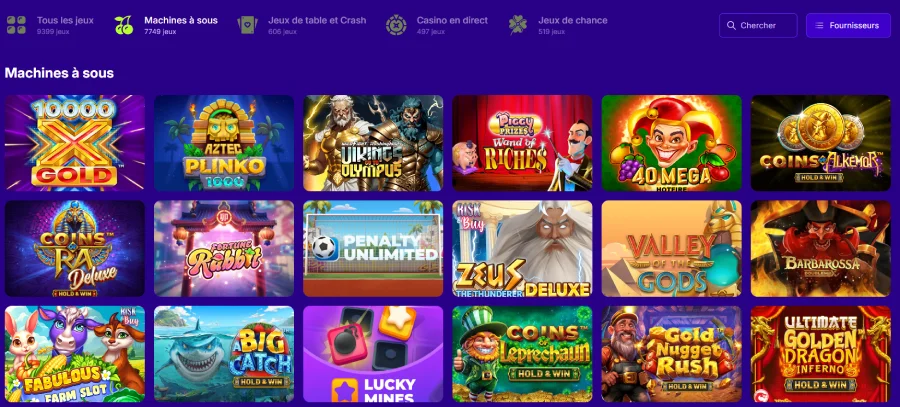This screenshot has height=407, width=900.
Task: Open the Fortune Rabbit slot
Action: [224, 249]
